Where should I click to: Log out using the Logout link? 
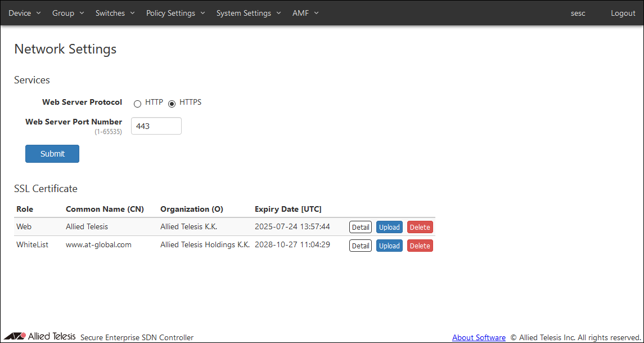tap(623, 13)
